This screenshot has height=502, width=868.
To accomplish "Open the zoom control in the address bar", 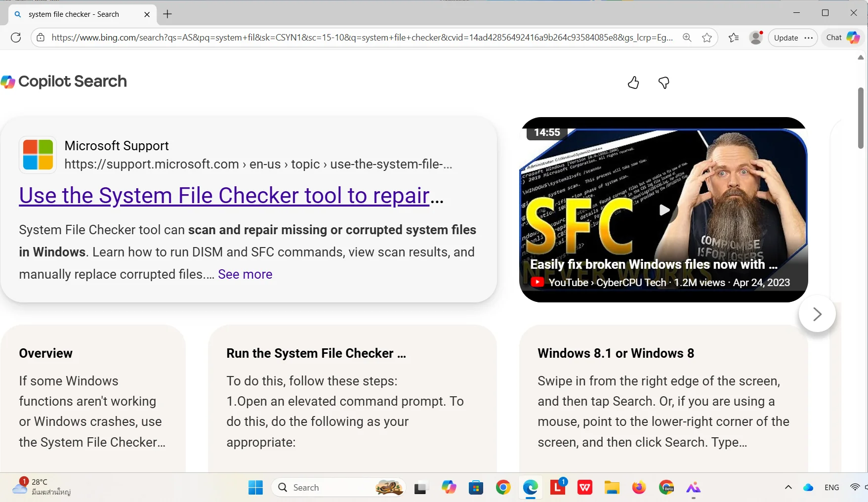I will pyautogui.click(x=687, y=38).
